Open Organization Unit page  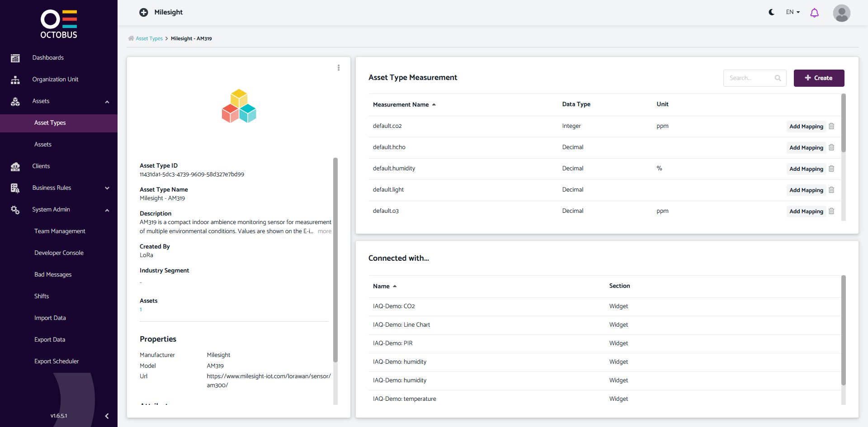click(x=55, y=79)
